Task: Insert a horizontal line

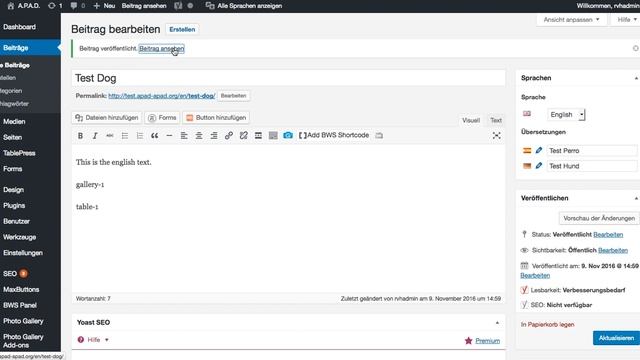Action: [169, 136]
